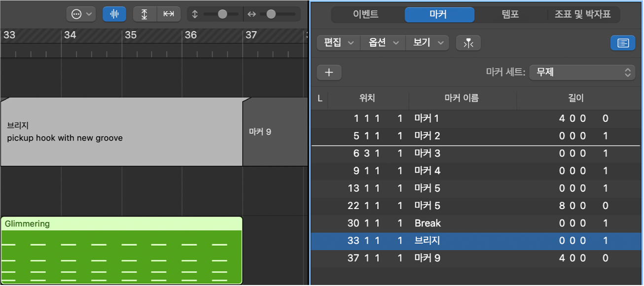This screenshot has height=286, width=644.
Task: Open the 마커 세트 무제 popup menu
Action: pyautogui.click(x=582, y=72)
